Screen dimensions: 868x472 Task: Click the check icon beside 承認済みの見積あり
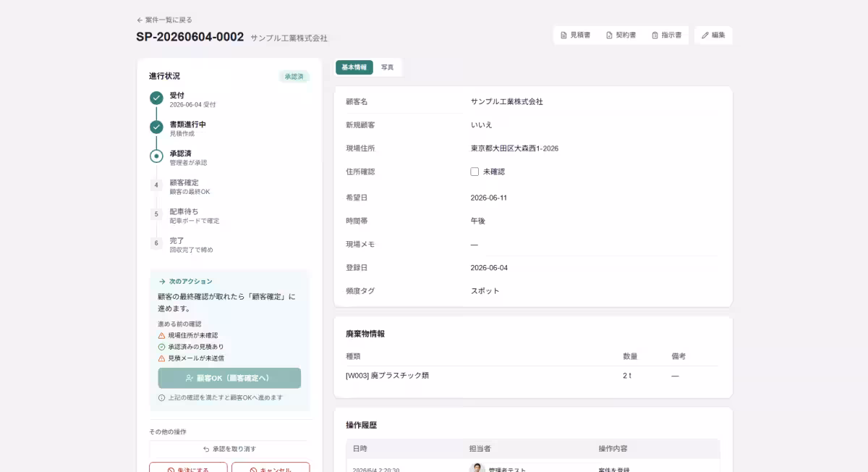pos(162,347)
